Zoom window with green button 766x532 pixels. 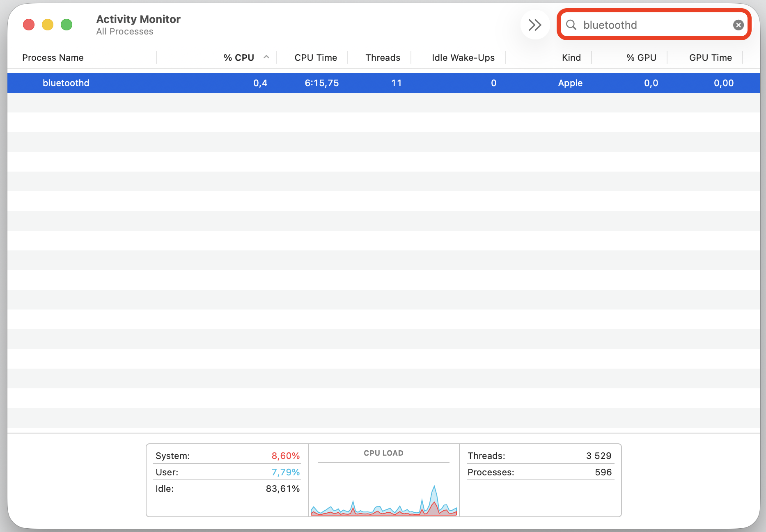pos(67,25)
